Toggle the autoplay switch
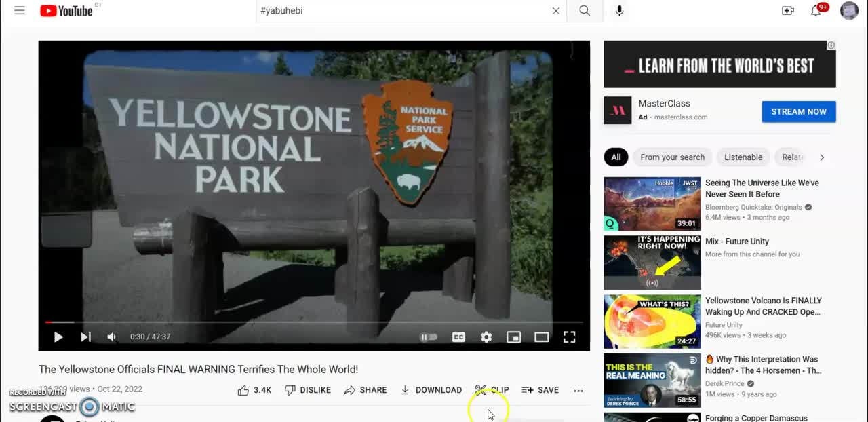The image size is (868, 422). (429, 337)
